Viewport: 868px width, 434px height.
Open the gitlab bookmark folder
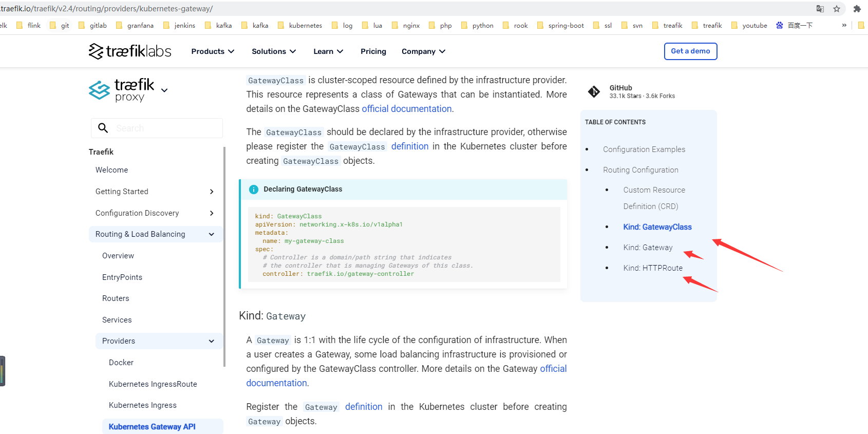coord(92,25)
